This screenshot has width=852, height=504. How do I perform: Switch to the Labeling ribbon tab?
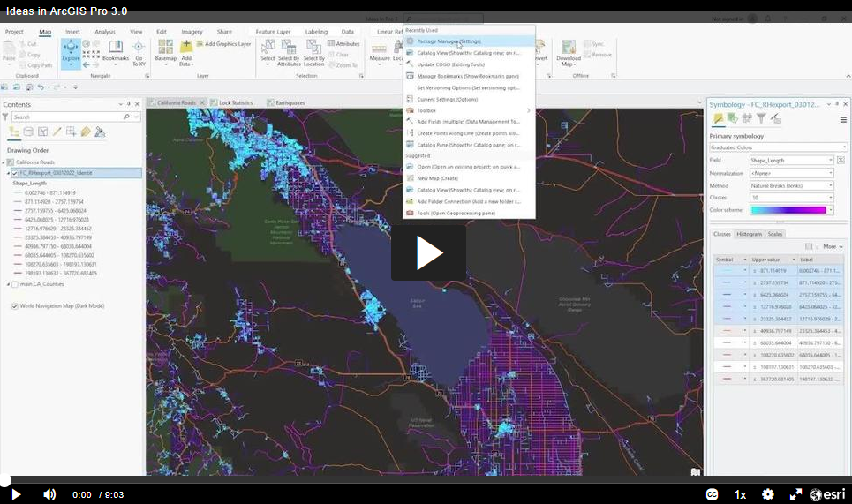tap(316, 32)
